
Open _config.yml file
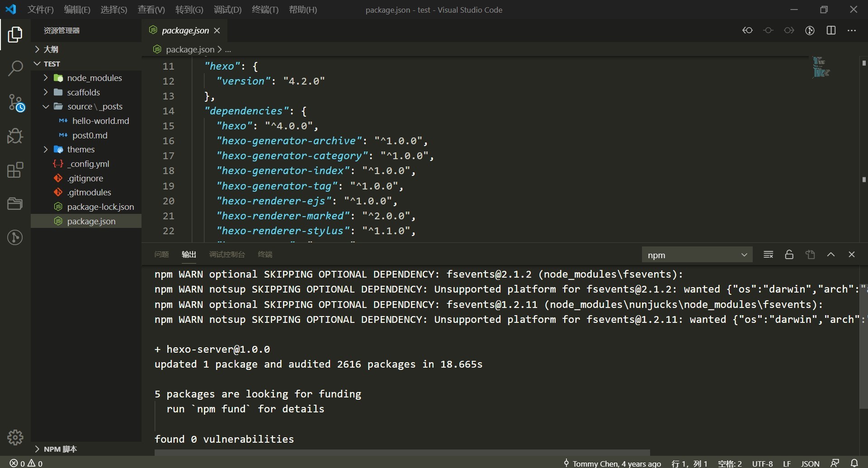coord(86,164)
